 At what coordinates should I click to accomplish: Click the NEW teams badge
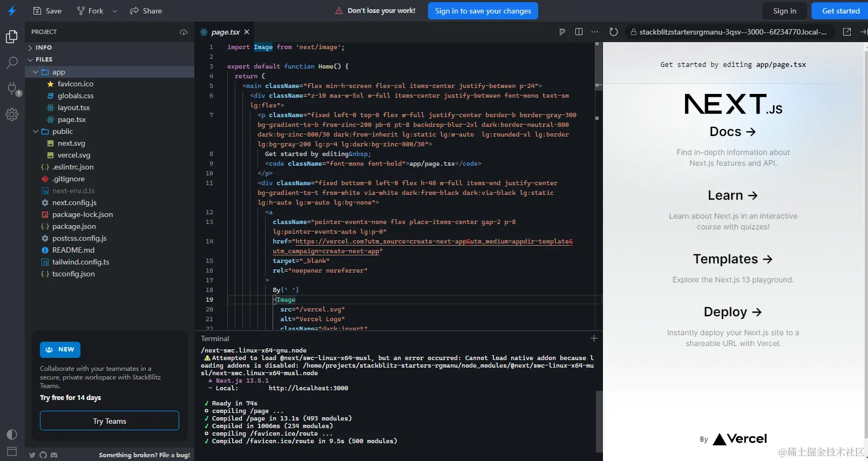point(60,350)
